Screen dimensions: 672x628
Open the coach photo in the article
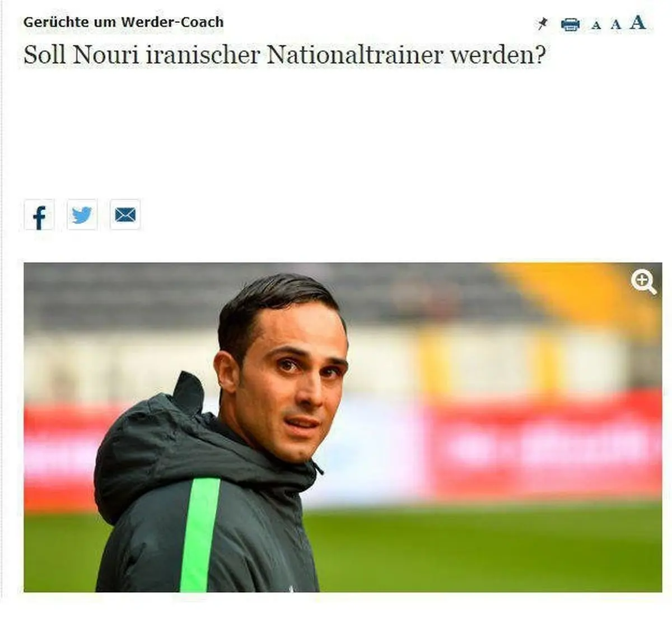[343, 427]
